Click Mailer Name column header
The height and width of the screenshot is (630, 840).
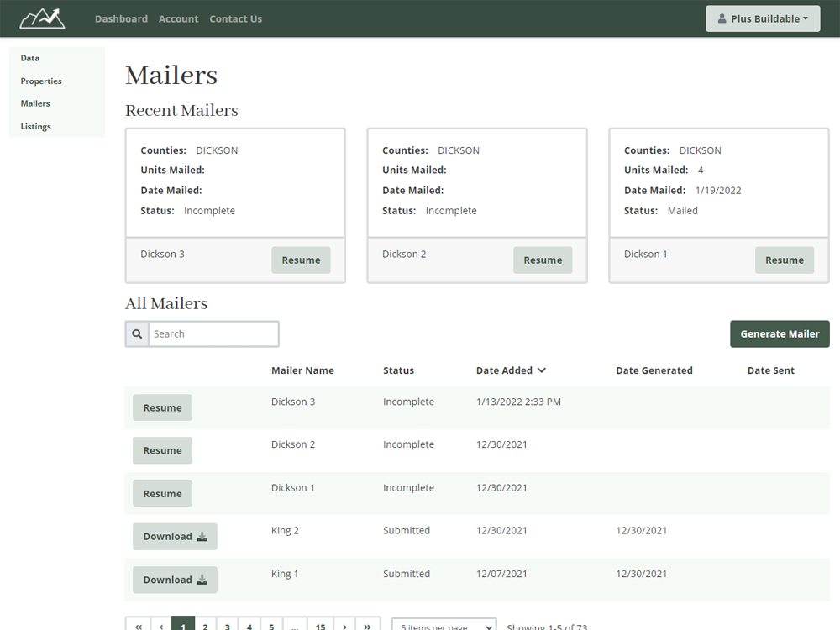pyautogui.click(x=302, y=370)
